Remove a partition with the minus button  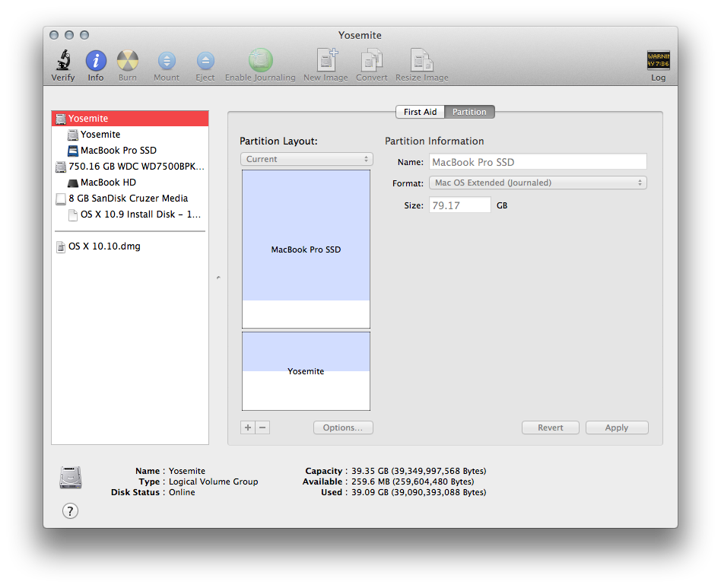tap(262, 427)
